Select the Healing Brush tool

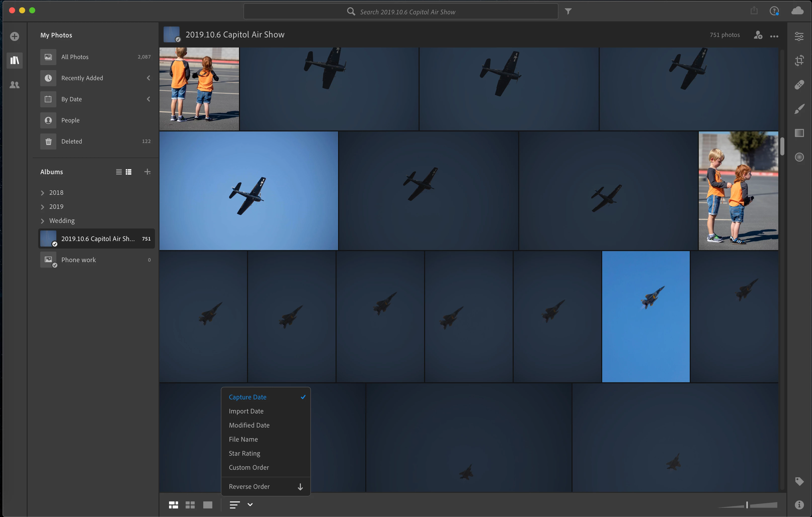(799, 85)
